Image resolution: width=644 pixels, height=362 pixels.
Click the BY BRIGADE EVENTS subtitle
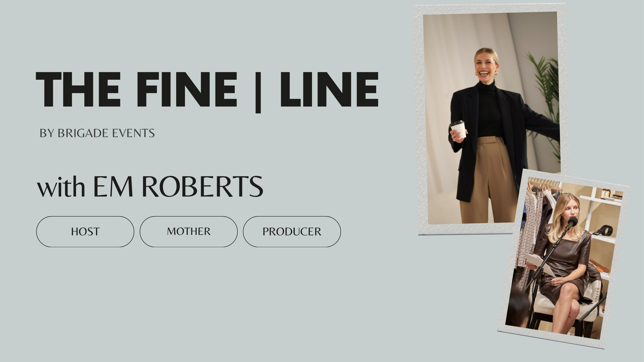coord(97,133)
